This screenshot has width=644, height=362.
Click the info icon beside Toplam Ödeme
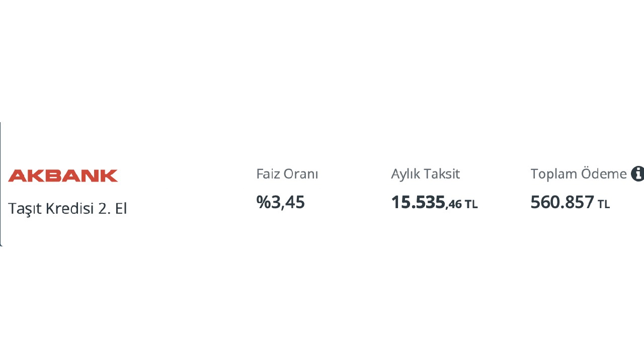(637, 173)
